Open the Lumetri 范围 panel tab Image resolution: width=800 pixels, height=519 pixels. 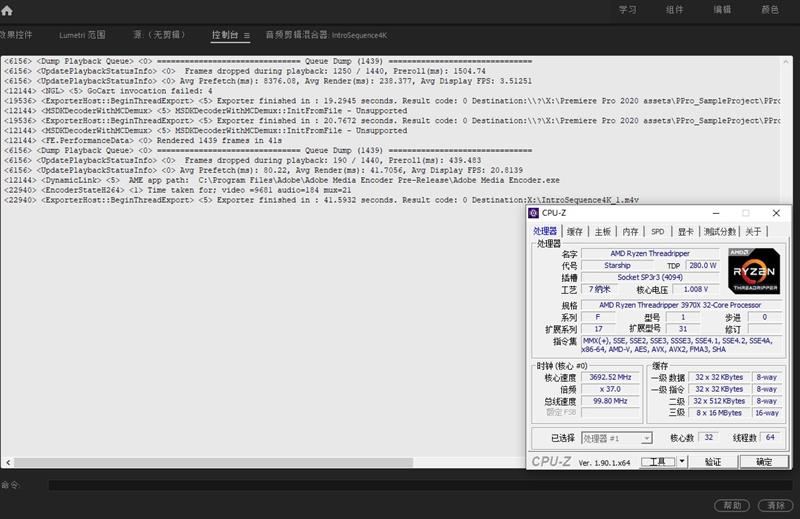tap(82, 35)
